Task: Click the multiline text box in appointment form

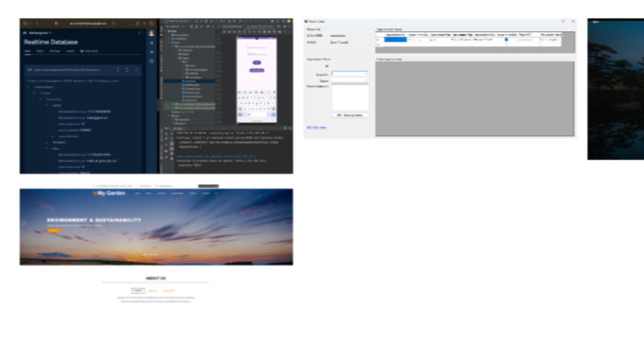Action: [350, 97]
